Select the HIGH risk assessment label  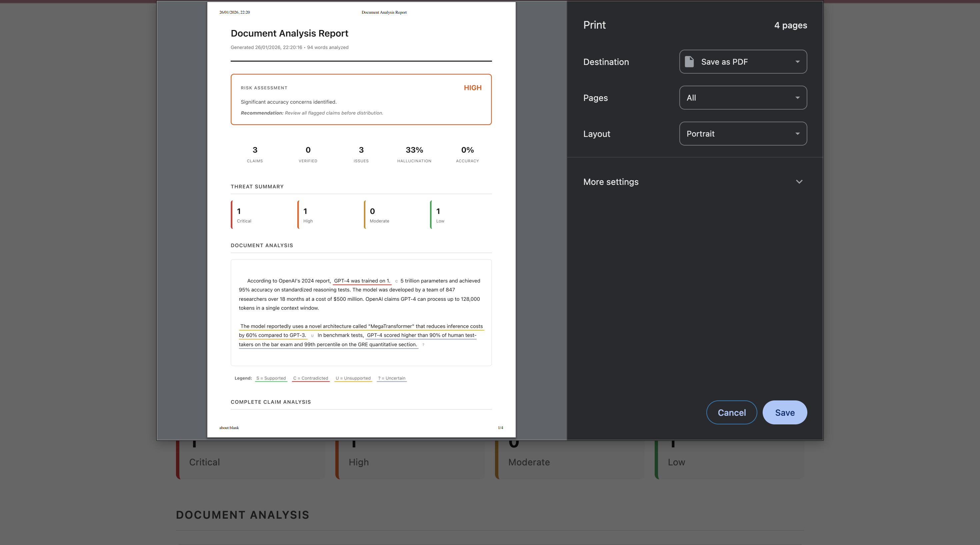pos(473,88)
